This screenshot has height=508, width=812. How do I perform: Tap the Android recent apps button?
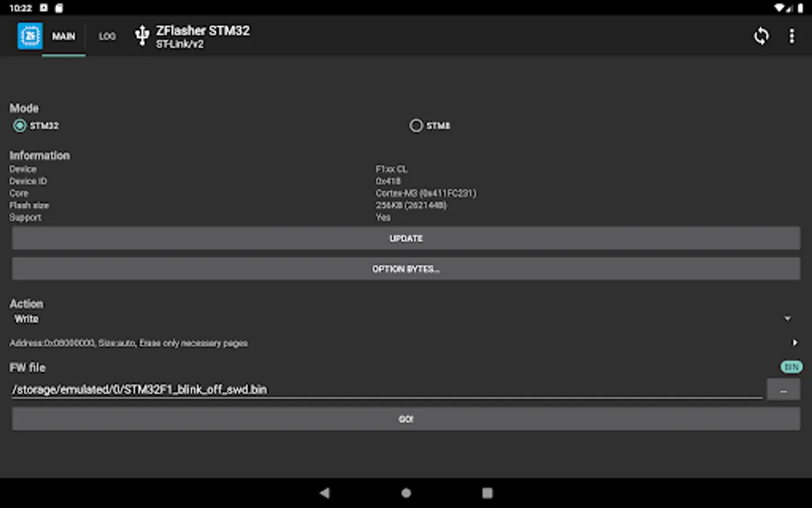487,493
